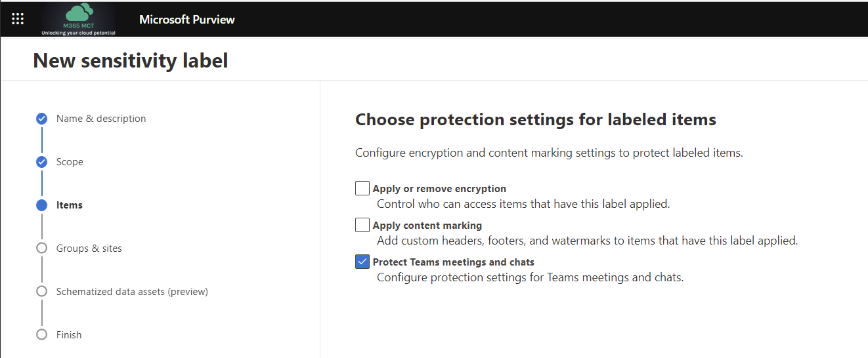Click the Microsoft Purview header title

pos(187,20)
